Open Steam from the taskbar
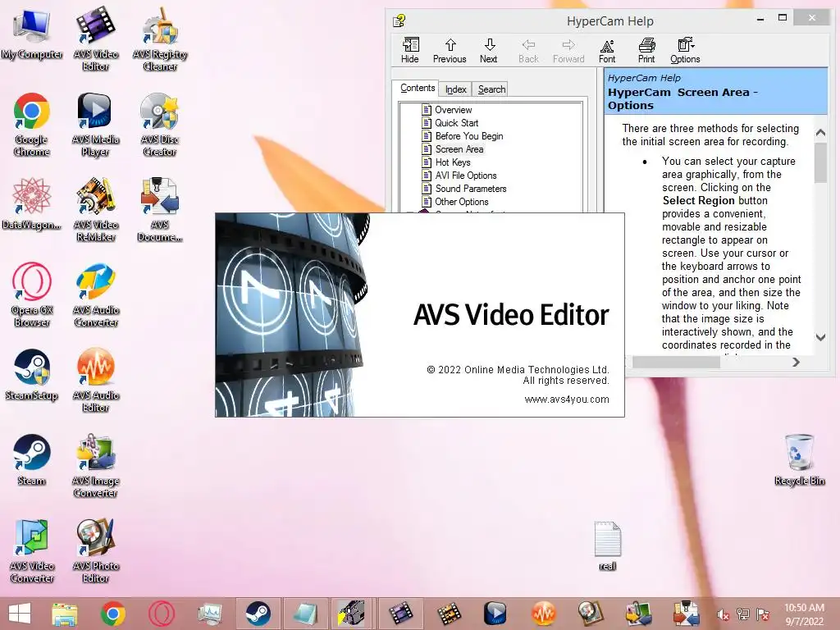Screen dimensions: 840x630 pos(258,614)
